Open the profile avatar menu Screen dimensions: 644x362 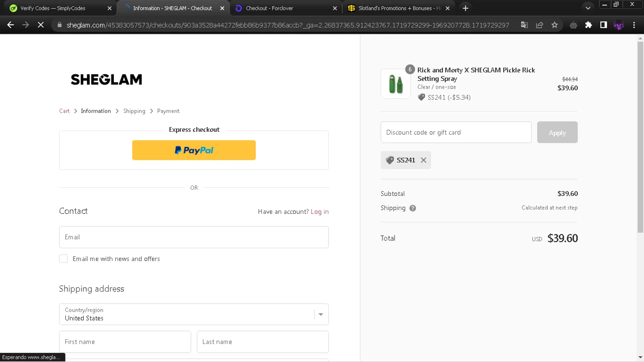tap(619, 25)
